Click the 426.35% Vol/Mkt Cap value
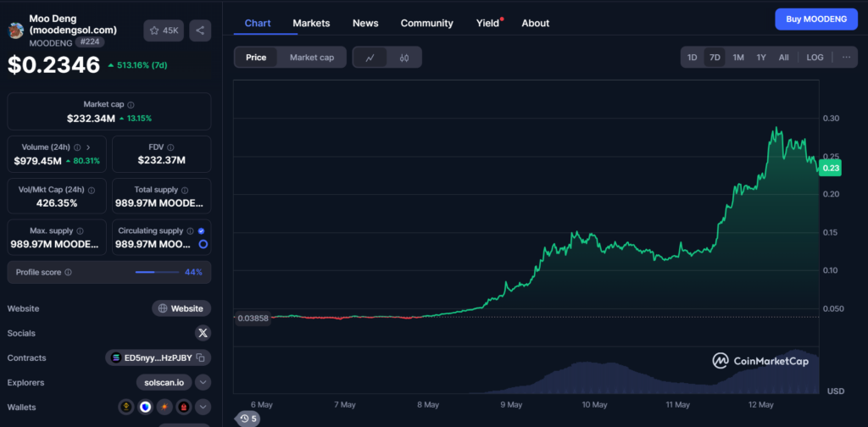The image size is (868, 427). coord(57,203)
